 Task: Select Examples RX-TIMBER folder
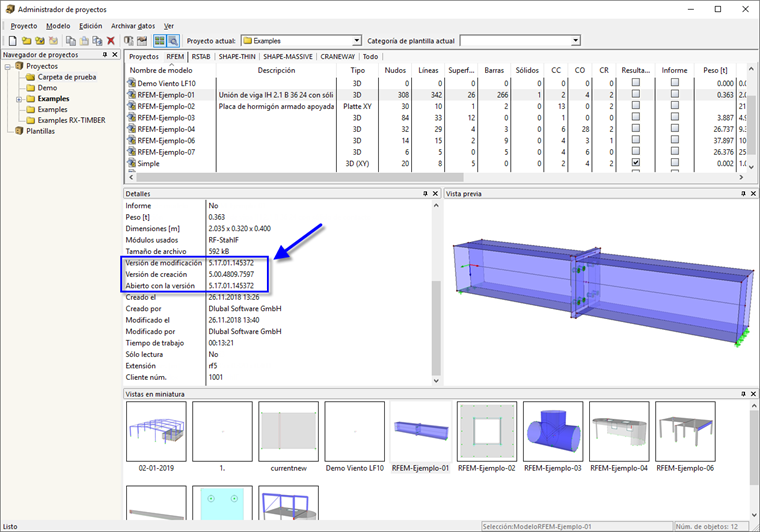tap(71, 120)
